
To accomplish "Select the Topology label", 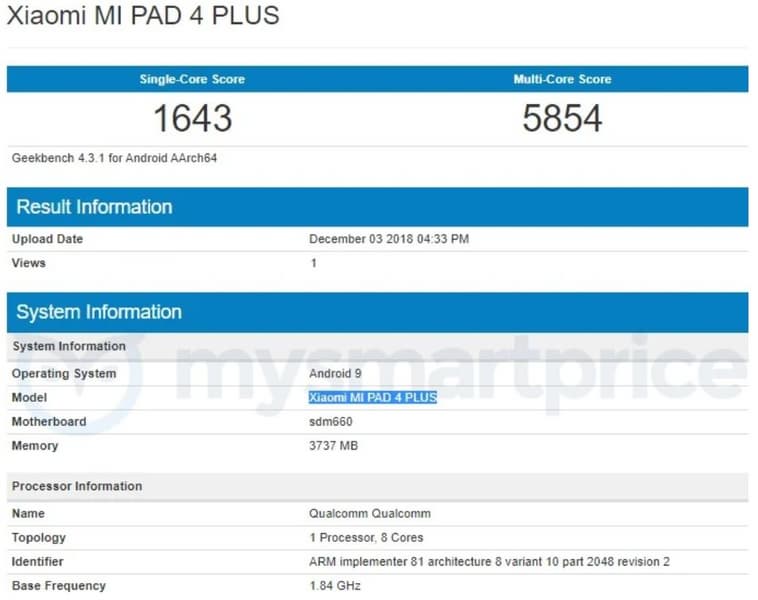I will point(39,538).
